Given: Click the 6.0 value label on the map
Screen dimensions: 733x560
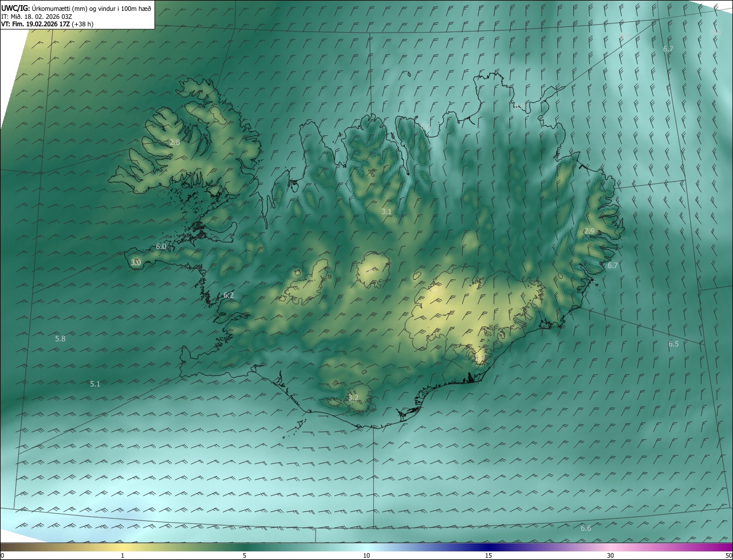Looking at the screenshot, I should coord(161,246).
